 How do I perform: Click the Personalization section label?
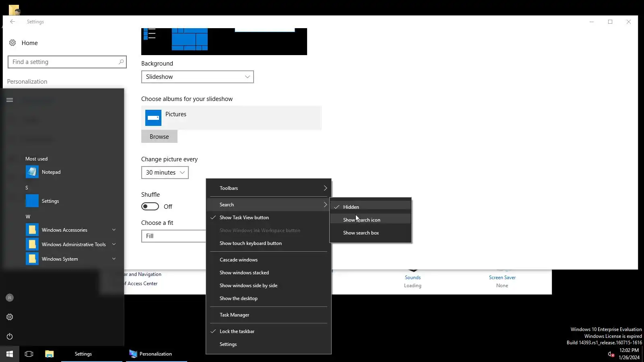click(x=27, y=81)
